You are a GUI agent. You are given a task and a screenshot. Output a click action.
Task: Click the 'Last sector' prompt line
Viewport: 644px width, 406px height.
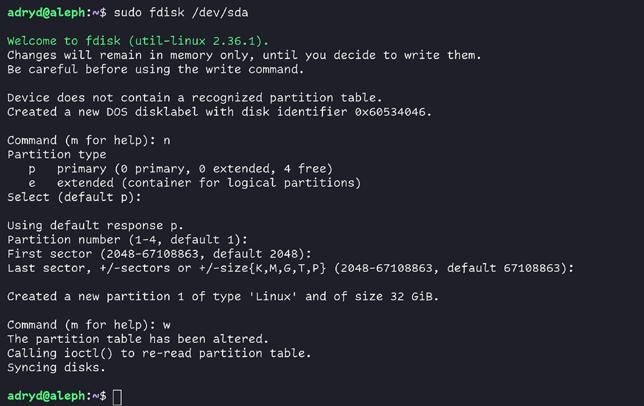[290, 268]
